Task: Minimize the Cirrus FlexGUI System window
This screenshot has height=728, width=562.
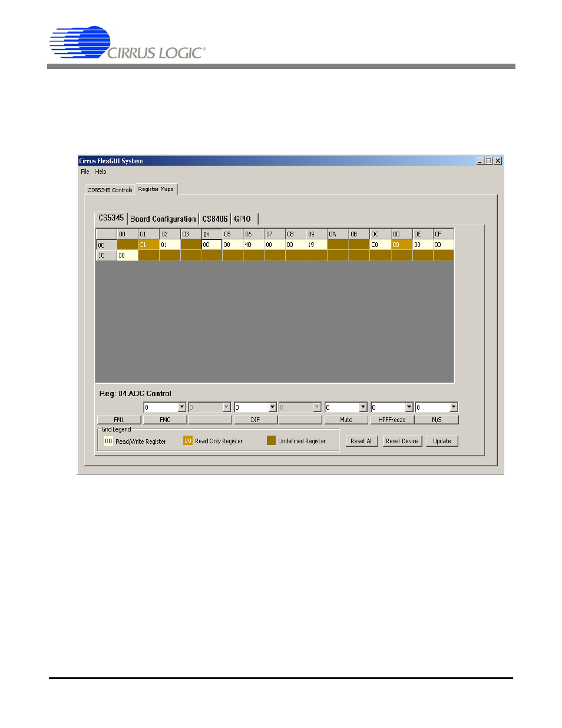Action: tap(481, 161)
